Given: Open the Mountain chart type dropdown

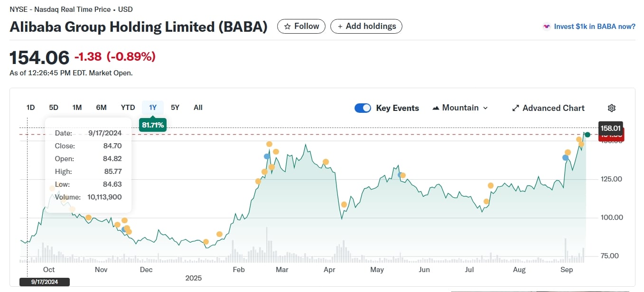Looking at the screenshot, I should coord(460,108).
